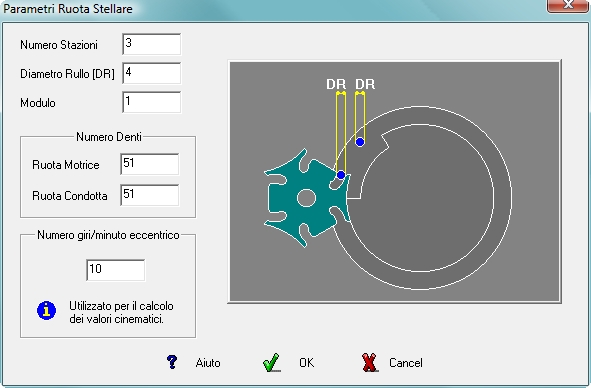Click the star wheel center hole
Viewport: 591px width, 388px height.
[306, 198]
